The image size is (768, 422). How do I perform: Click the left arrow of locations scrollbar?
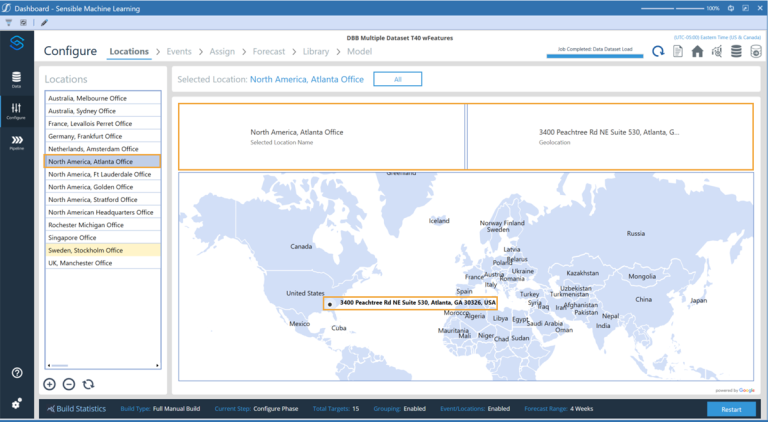[x=48, y=366]
